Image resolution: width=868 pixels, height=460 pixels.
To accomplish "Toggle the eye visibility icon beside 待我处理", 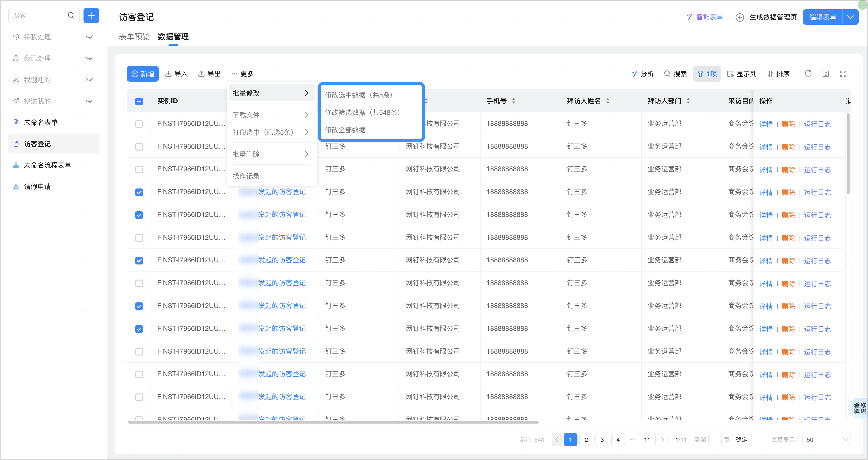I will coord(89,37).
